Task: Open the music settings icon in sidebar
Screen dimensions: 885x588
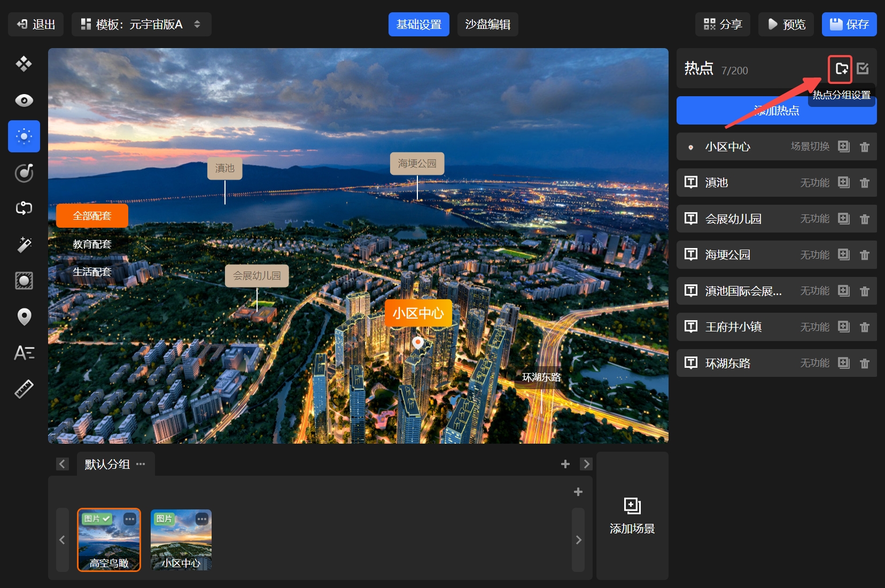Action: [24, 173]
